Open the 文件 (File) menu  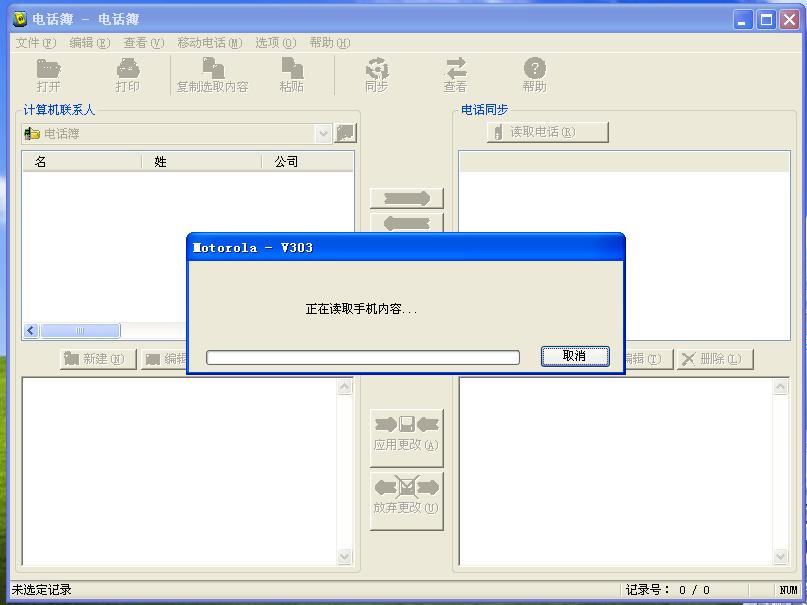35,43
